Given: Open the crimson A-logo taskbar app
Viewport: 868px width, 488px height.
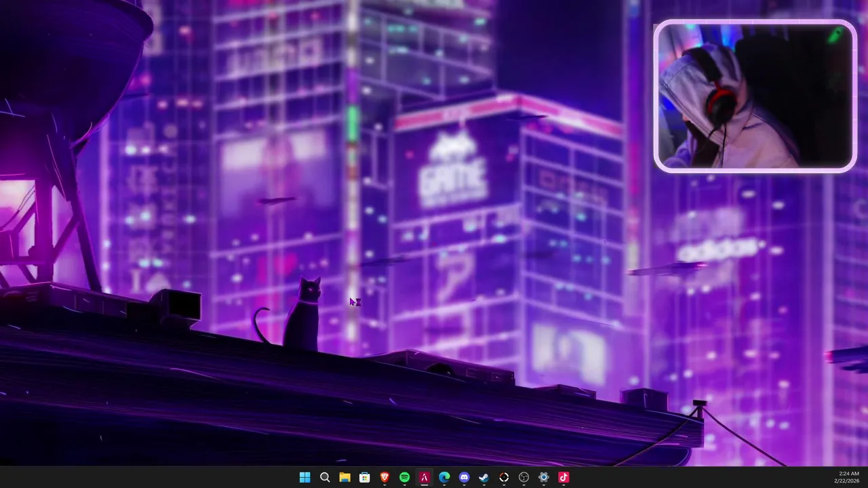Looking at the screenshot, I should [x=425, y=477].
